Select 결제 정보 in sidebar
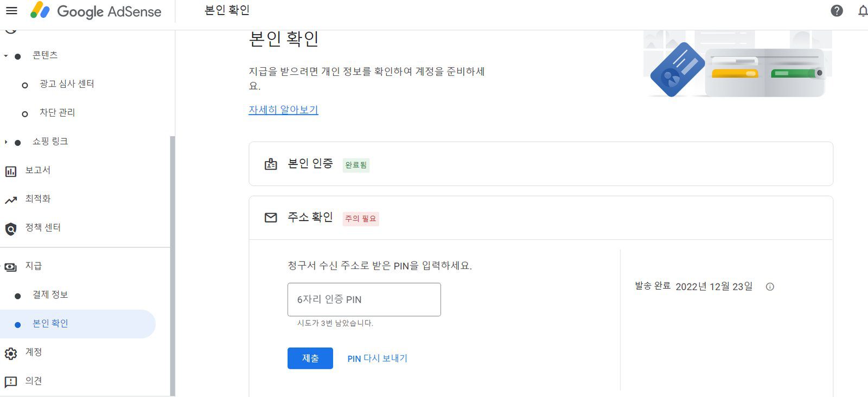Image resolution: width=868 pixels, height=397 pixels. pyautogui.click(x=50, y=295)
